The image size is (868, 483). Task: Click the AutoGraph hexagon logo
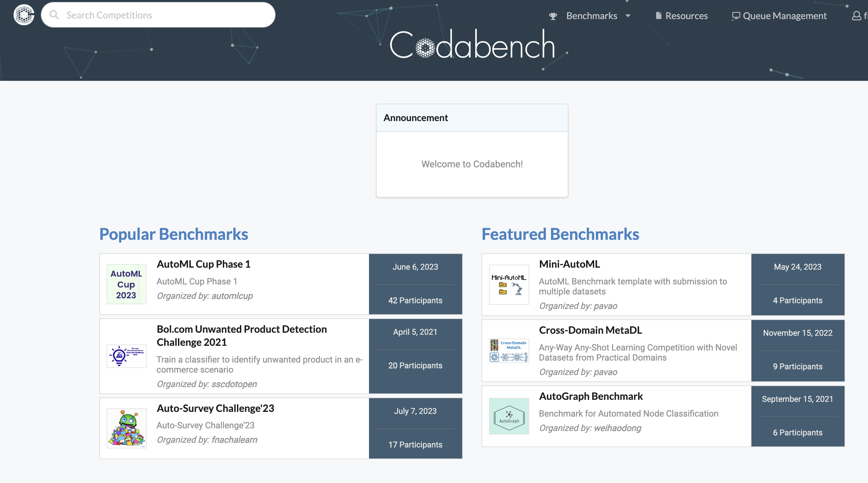point(509,417)
